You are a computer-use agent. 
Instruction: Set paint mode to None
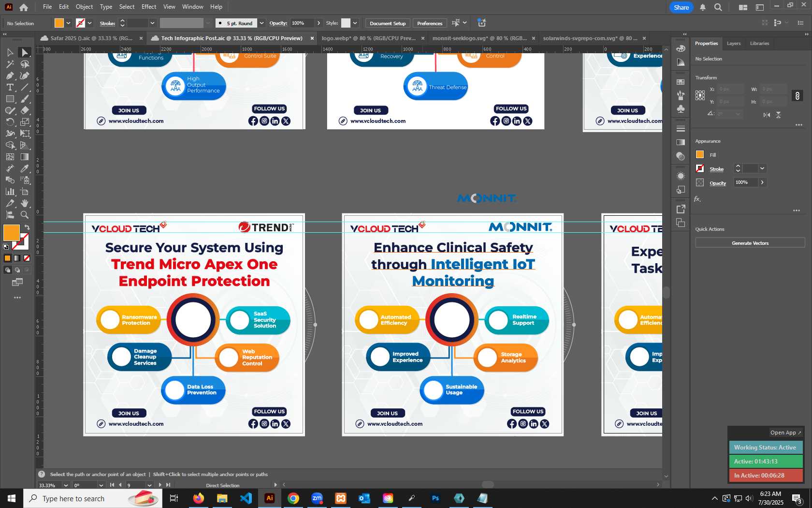pos(27,258)
